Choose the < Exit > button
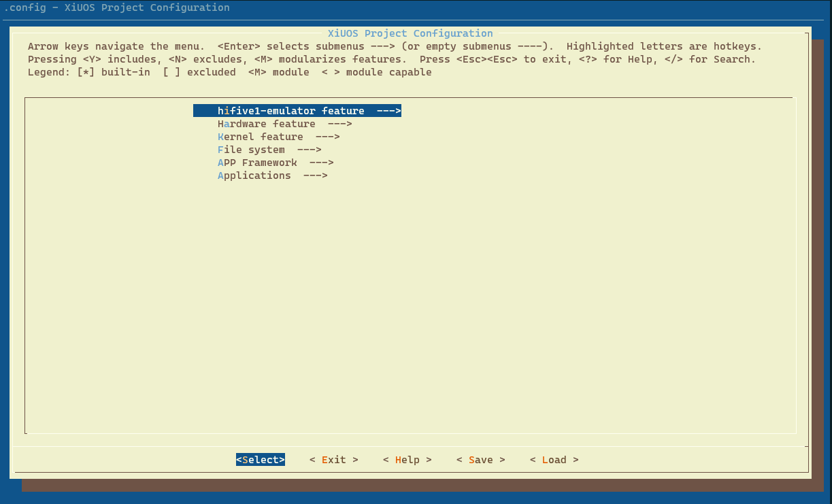 point(334,460)
